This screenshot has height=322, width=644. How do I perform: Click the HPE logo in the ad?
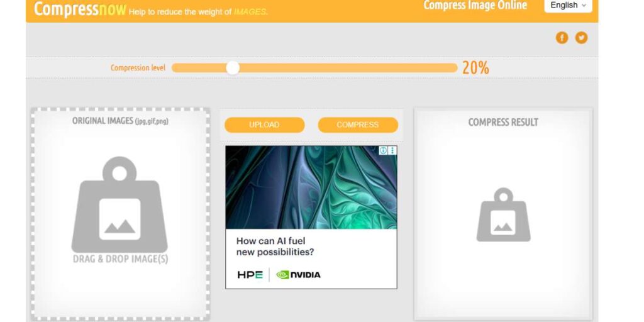point(250,275)
